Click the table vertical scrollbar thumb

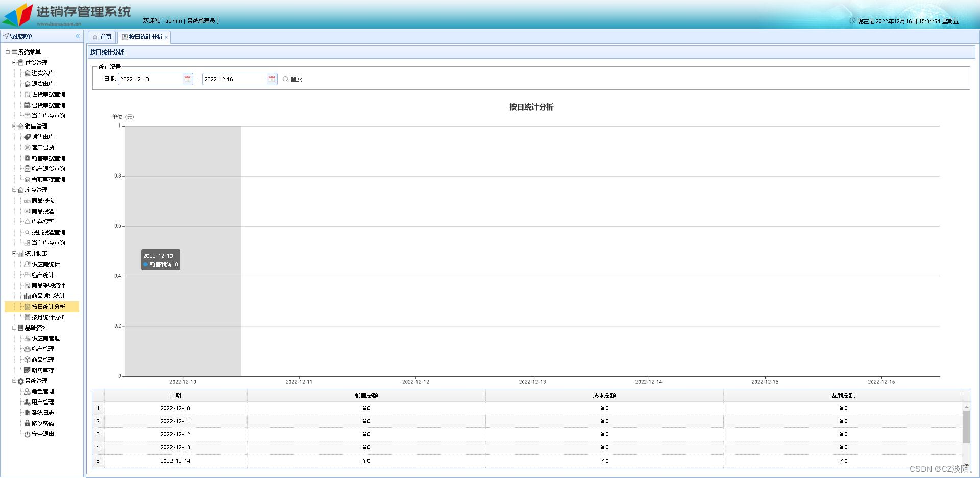coord(966,427)
